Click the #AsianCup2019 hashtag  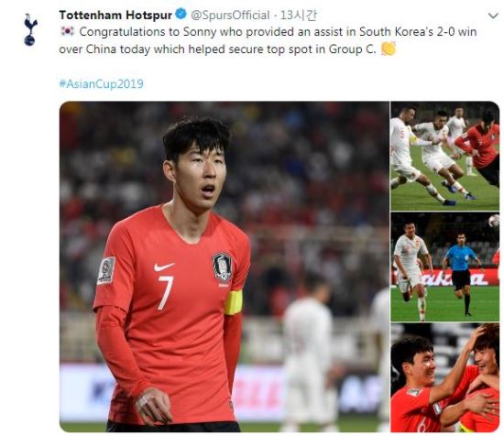tap(101, 84)
